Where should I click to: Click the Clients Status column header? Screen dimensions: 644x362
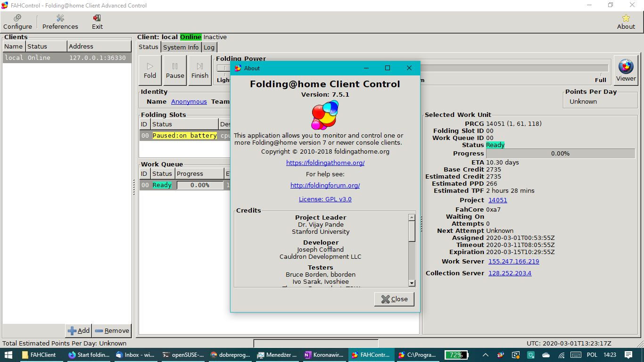click(46, 46)
